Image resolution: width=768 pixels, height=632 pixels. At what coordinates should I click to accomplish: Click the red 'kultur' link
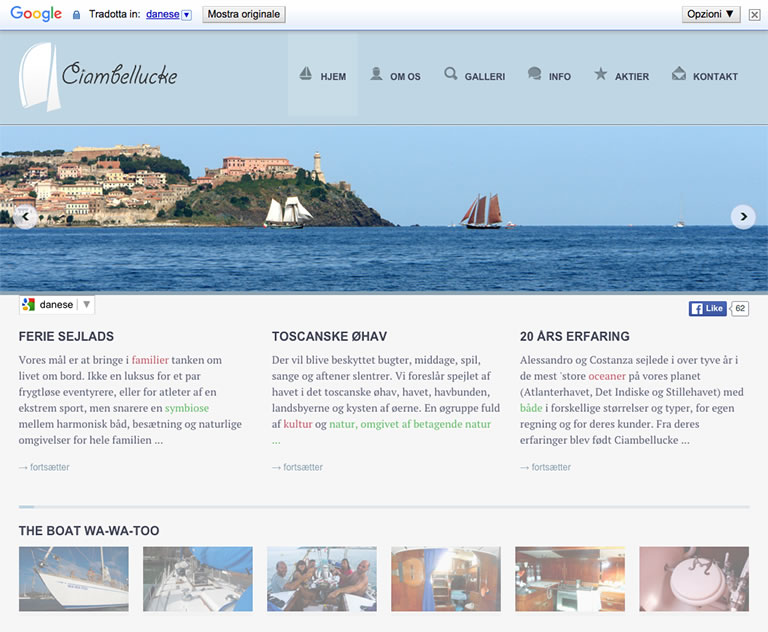tap(298, 424)
